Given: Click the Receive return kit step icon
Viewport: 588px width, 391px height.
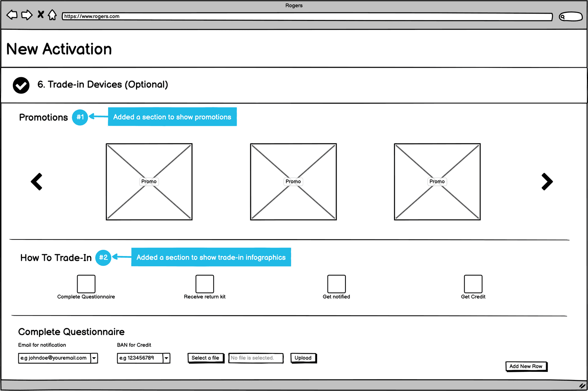Looking at the screenshot, I should 205,284.
